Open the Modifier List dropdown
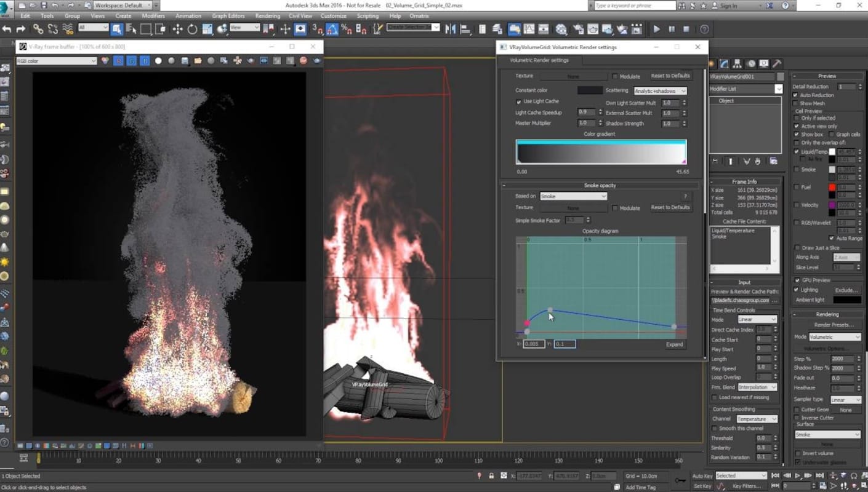The height and width of the screenshot is (492, 868). click(745, 89)
